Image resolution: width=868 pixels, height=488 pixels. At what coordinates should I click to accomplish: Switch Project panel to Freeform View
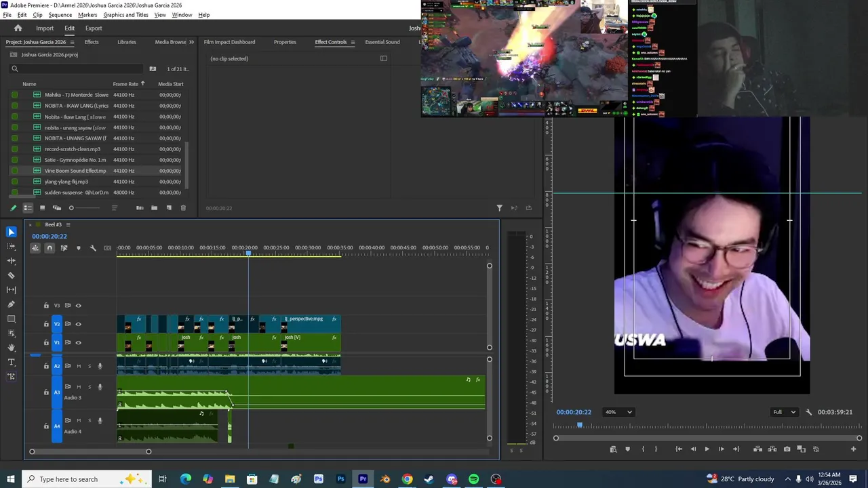click(x=57, y=208)
